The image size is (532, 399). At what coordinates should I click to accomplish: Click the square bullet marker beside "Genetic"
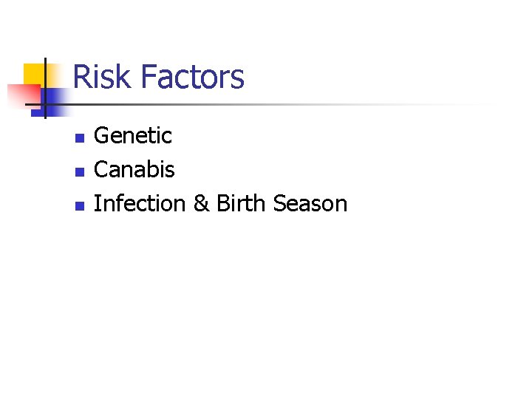(78, 137)
